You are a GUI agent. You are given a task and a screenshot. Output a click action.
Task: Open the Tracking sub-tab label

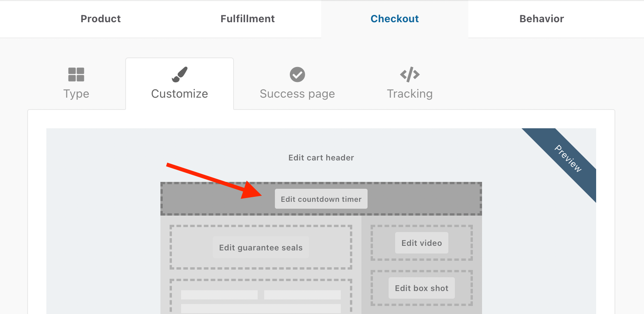point(410,94)
